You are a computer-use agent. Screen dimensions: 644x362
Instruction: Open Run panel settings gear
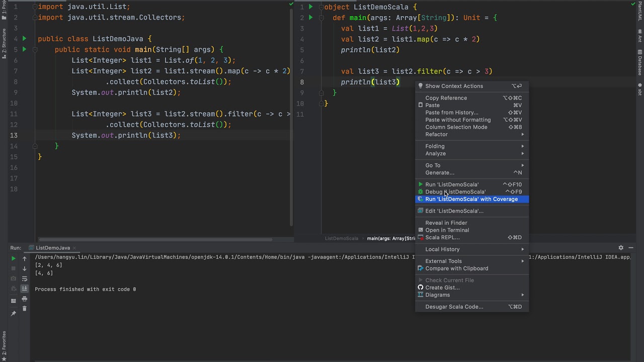click(621, 248)
